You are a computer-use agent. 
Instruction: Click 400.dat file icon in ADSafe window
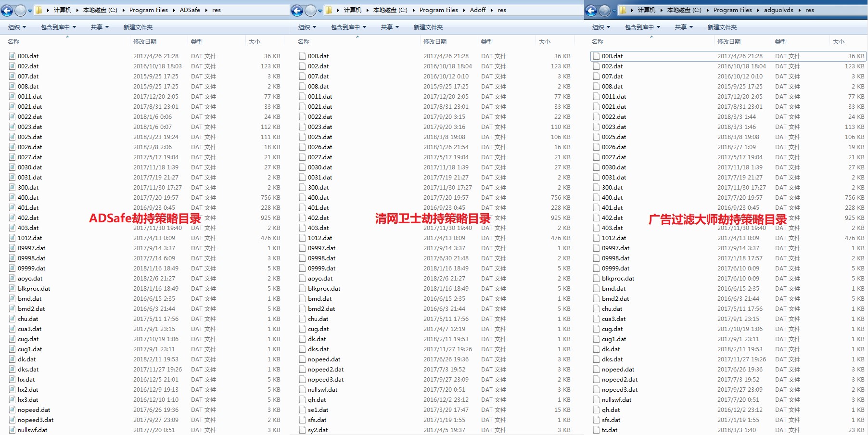pos(12,198)
